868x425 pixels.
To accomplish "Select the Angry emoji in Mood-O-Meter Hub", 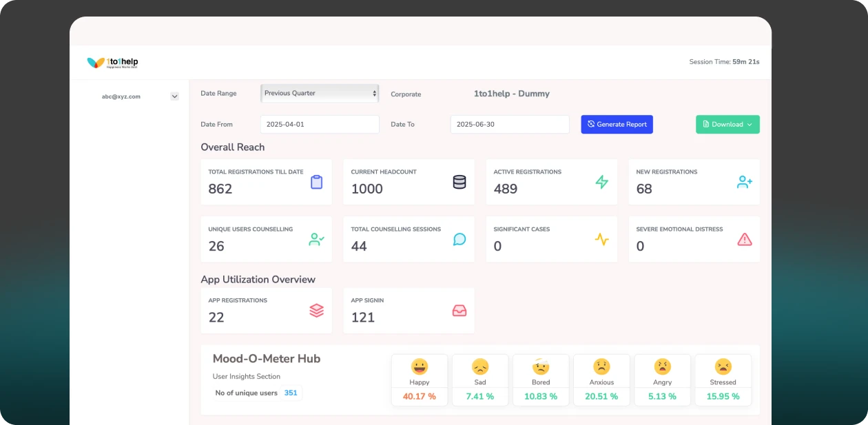I will (662, 365).
